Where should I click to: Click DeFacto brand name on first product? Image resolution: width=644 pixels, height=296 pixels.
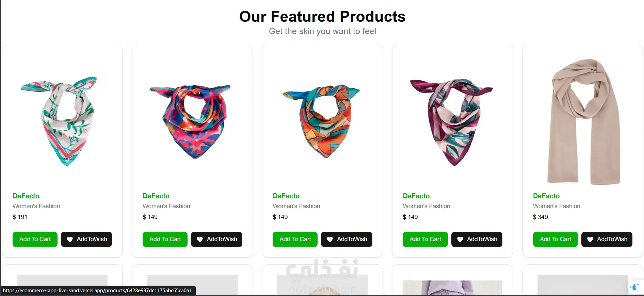(26, 196)
